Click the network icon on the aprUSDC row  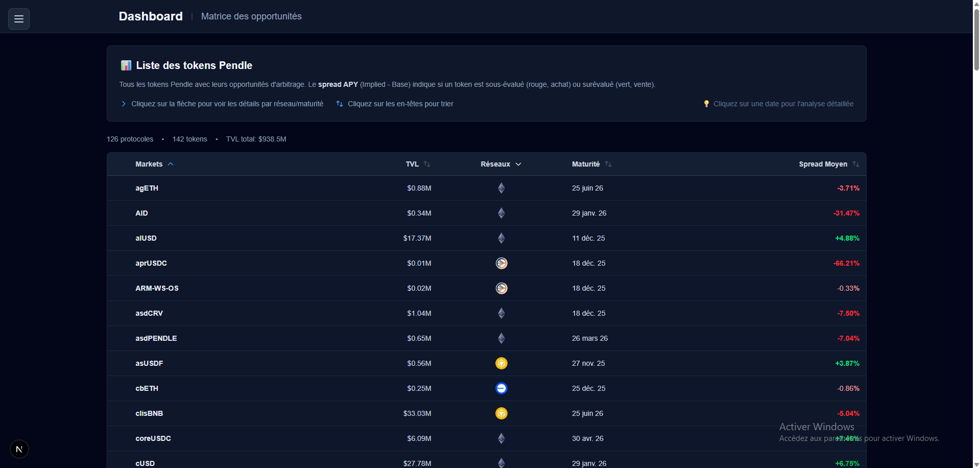pos(501,263)
